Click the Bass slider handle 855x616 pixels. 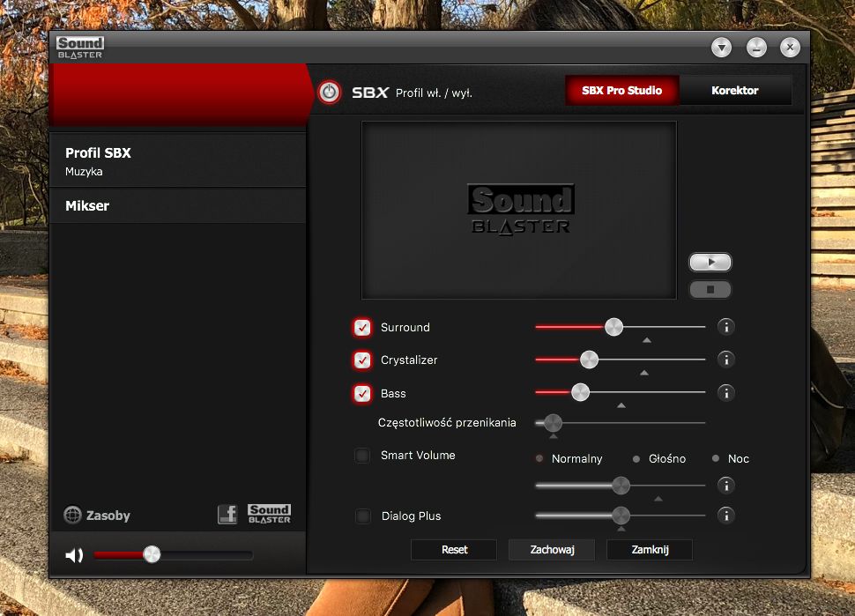tap(580, 392)
